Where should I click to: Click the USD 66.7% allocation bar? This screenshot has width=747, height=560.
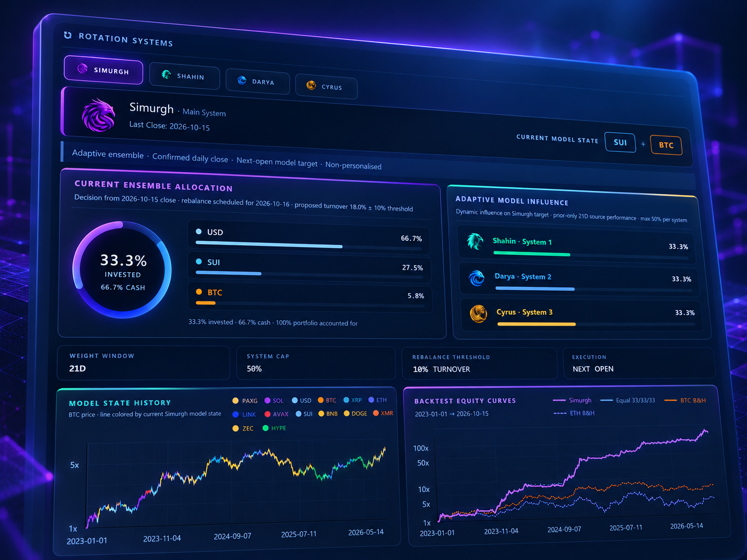[x=309, y=246]
